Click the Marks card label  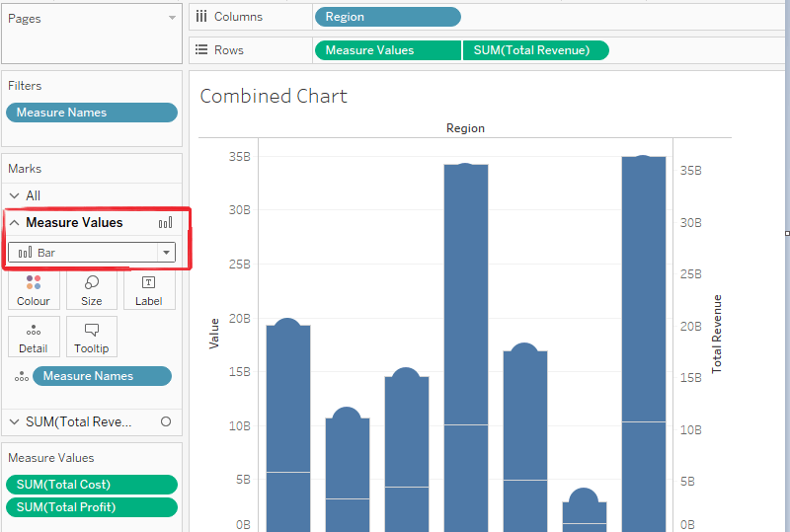tap(25, 168)
